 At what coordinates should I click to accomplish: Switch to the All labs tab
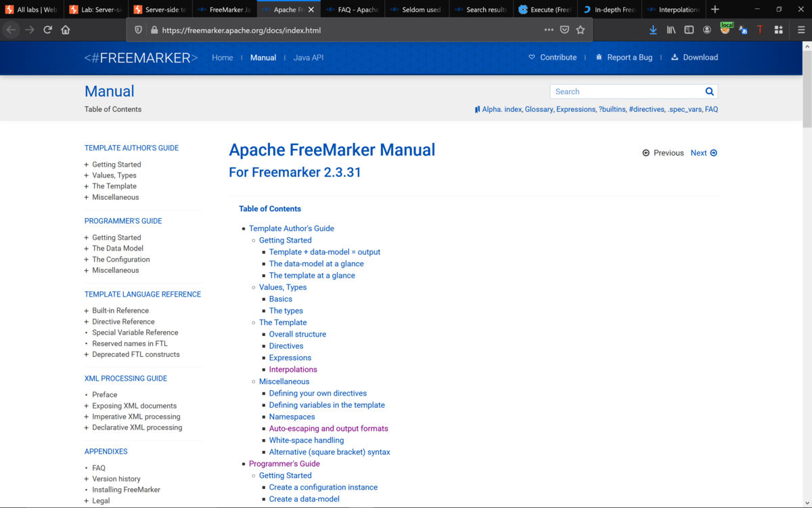point(32,9)
